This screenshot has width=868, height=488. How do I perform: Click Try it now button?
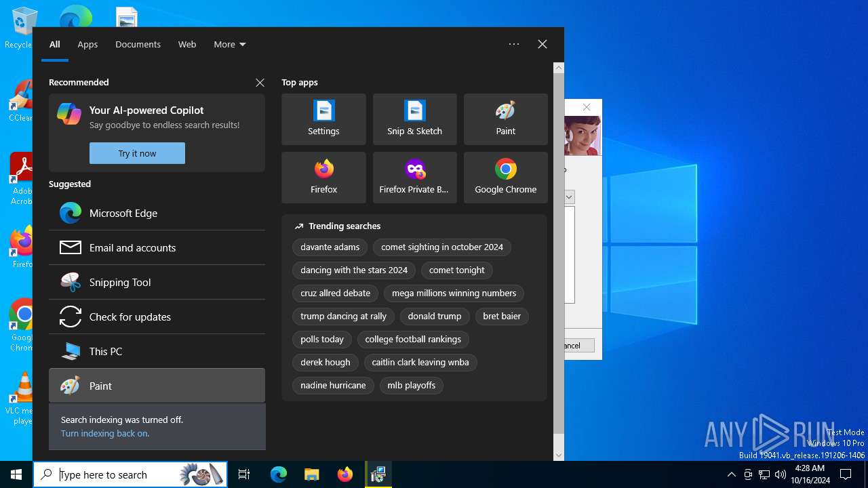point(137,153)
